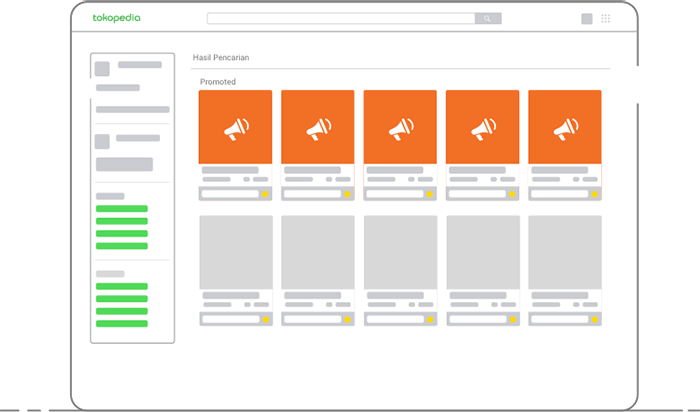Click the "Hasil Pencarian" heading
The height and width of the screenshot is (412, 700).
pyautogui.click(x=221, y=58)
